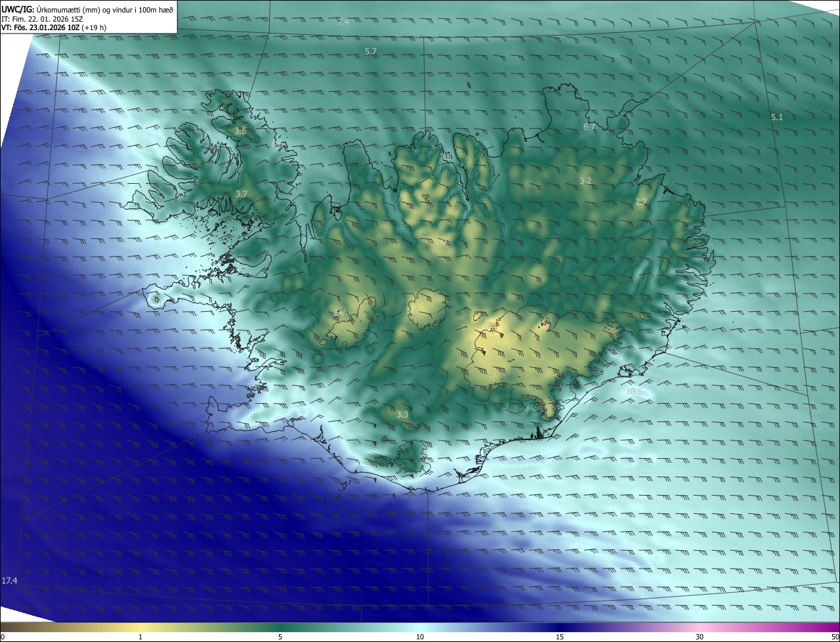Click the color scale tick label '30'
This screenshot has width=840, height=642.
click(x=700, y=637)
